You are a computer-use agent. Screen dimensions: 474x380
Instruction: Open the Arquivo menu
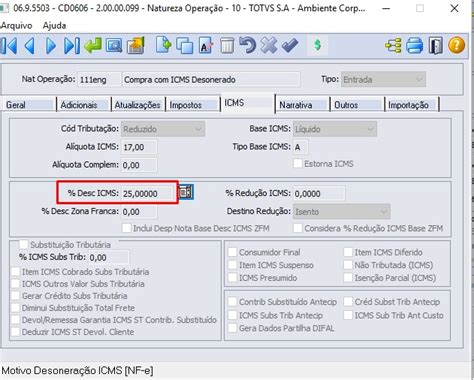click(x=16, y=25)
